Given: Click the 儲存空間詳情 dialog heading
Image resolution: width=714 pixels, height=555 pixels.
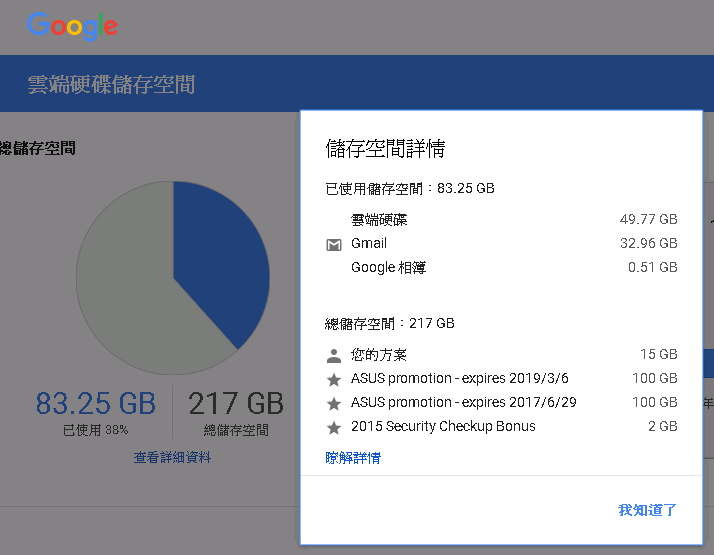Looking at the screenshot, I should pos(385,149).
